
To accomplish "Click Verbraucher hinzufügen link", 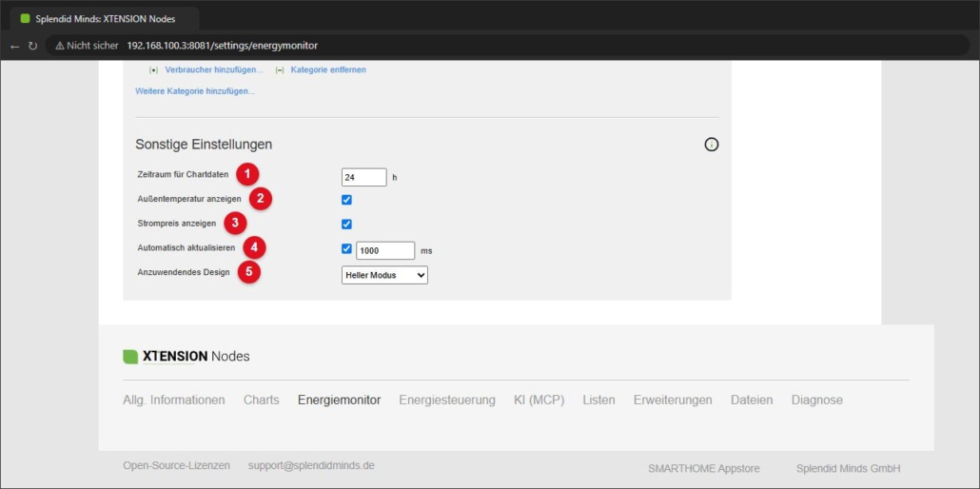I will (x=214, y=70).
